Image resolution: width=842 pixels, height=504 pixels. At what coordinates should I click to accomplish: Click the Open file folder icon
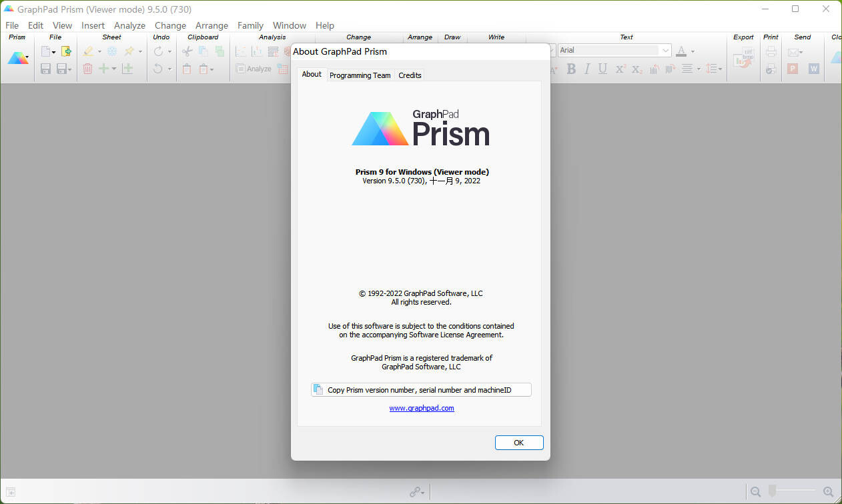66,51
